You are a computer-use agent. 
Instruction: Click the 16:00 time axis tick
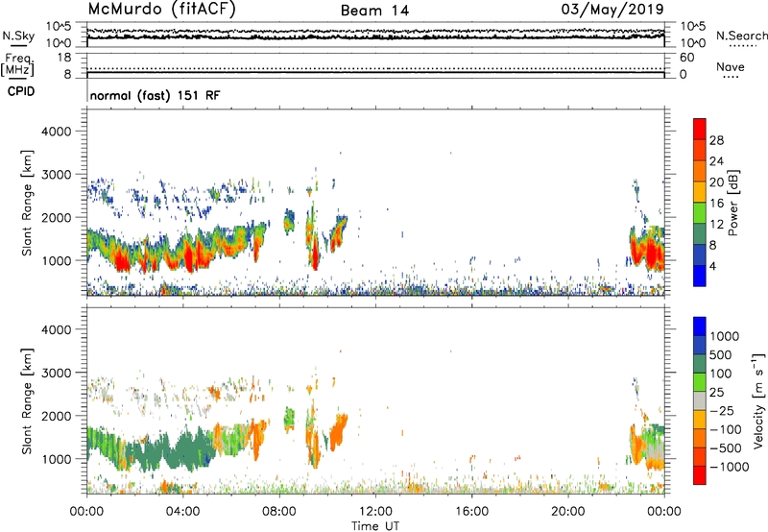tap(471, 512)
